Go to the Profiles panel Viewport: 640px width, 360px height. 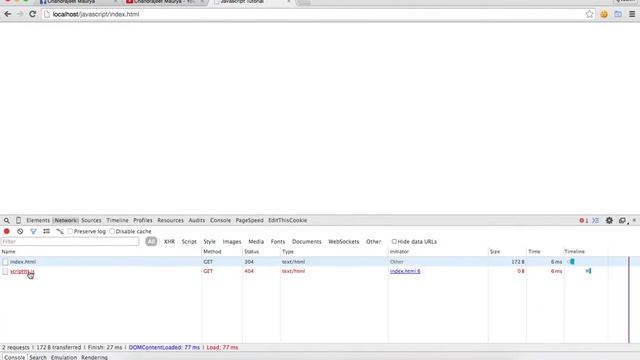click(142, 220)
